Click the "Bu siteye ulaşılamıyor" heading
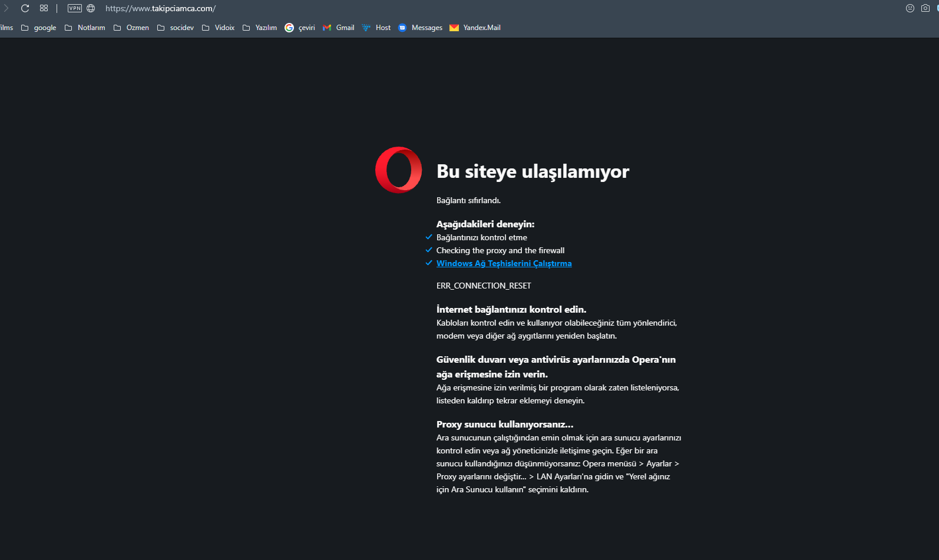939x560 pixels. point(533,171)
